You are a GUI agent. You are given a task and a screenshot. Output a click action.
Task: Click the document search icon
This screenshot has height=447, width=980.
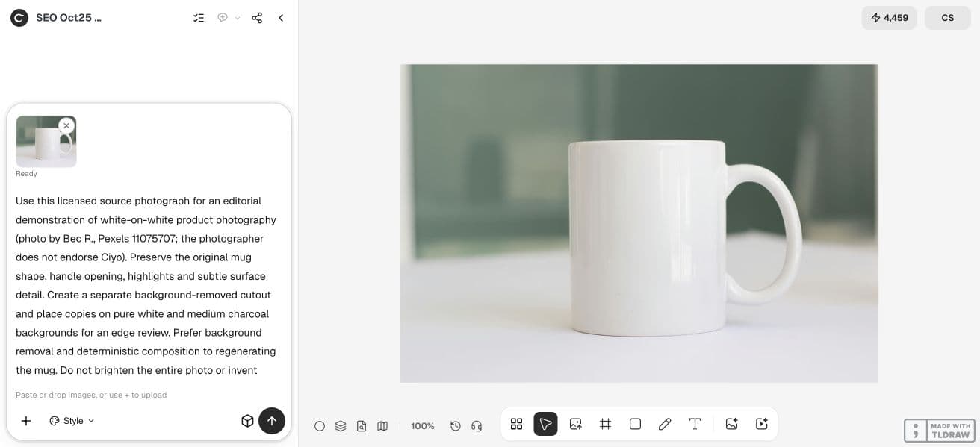pyautogui.click(x=362, y=426)
